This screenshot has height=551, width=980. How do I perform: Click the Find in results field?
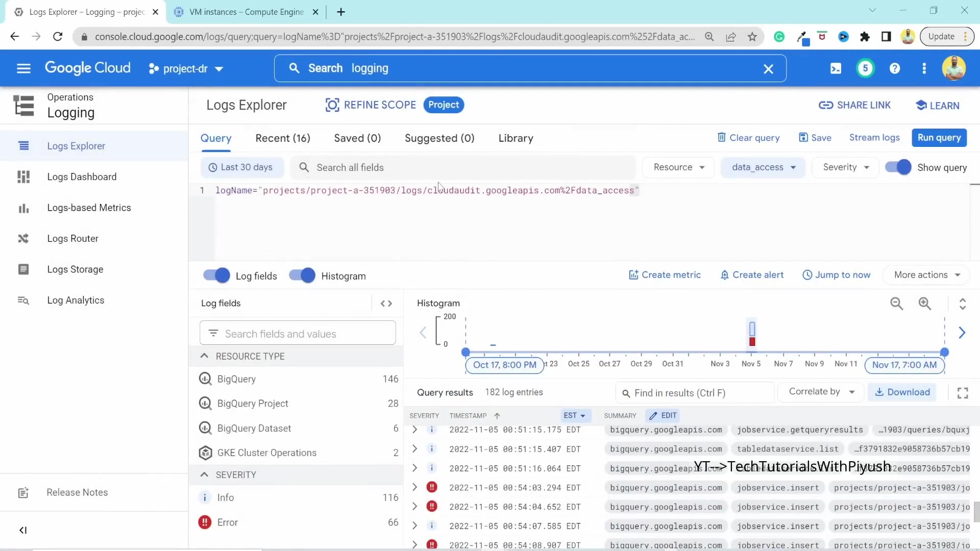(695, 393)
